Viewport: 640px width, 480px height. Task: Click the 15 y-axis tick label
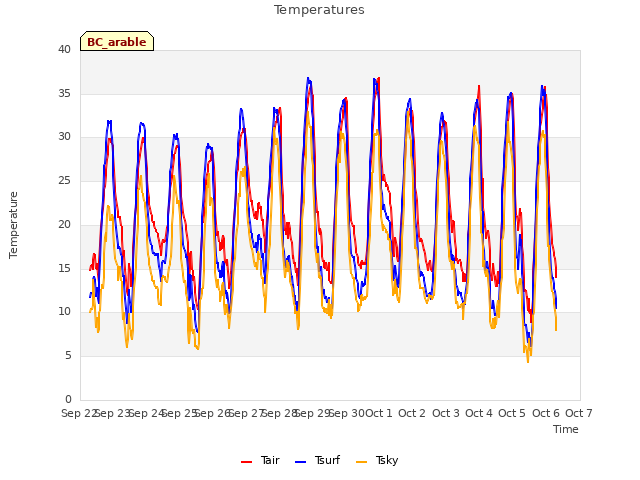click(64, 268)
